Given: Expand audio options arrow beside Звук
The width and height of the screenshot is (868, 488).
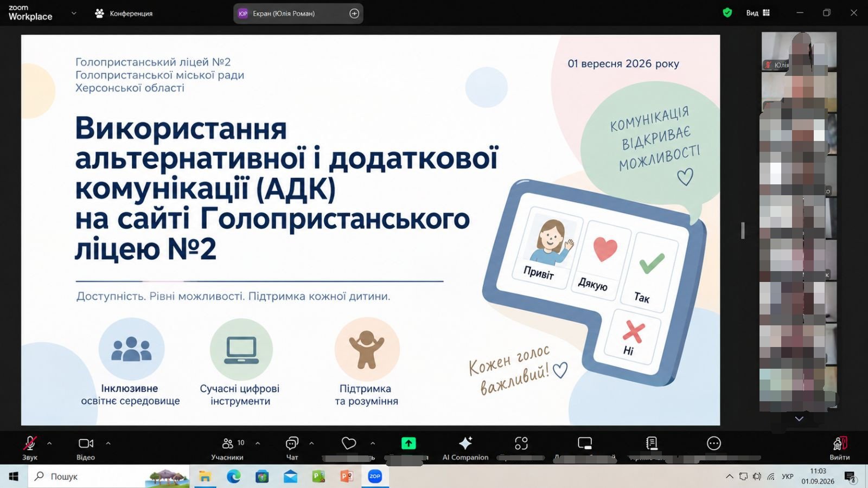Looking at the screenshot, I should click(49, 444).
